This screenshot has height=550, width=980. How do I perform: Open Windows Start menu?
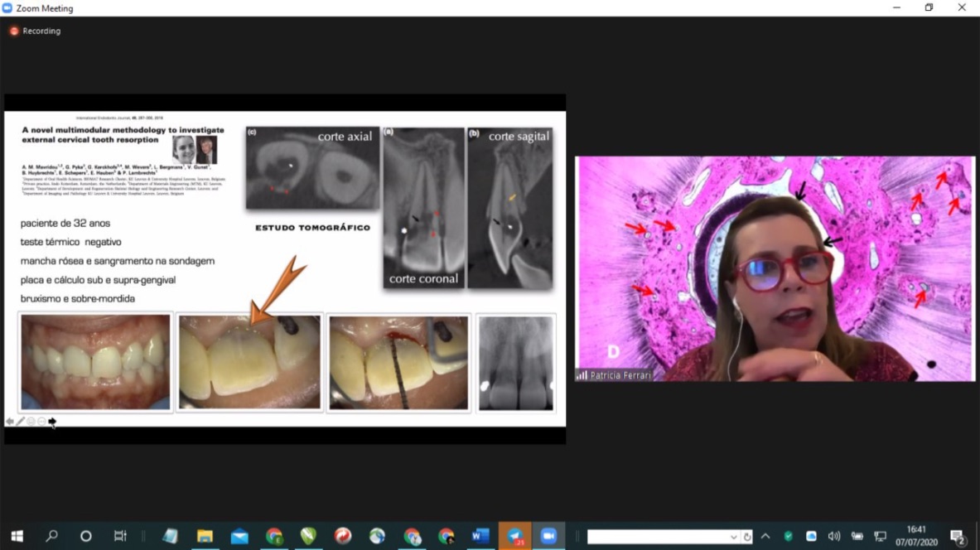tap(17, 536)
